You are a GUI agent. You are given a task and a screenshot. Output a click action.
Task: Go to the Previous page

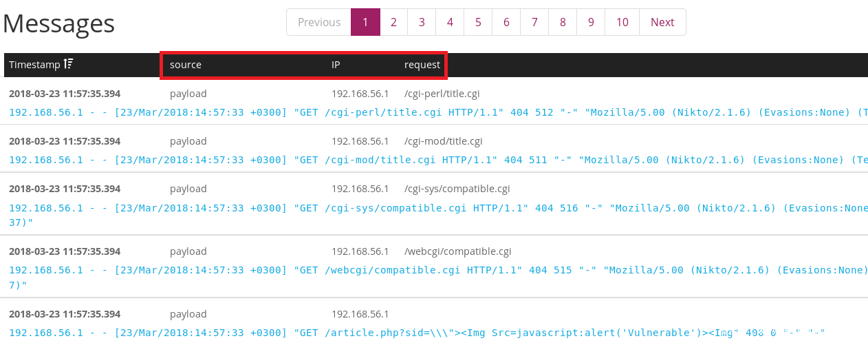[318, 22]
